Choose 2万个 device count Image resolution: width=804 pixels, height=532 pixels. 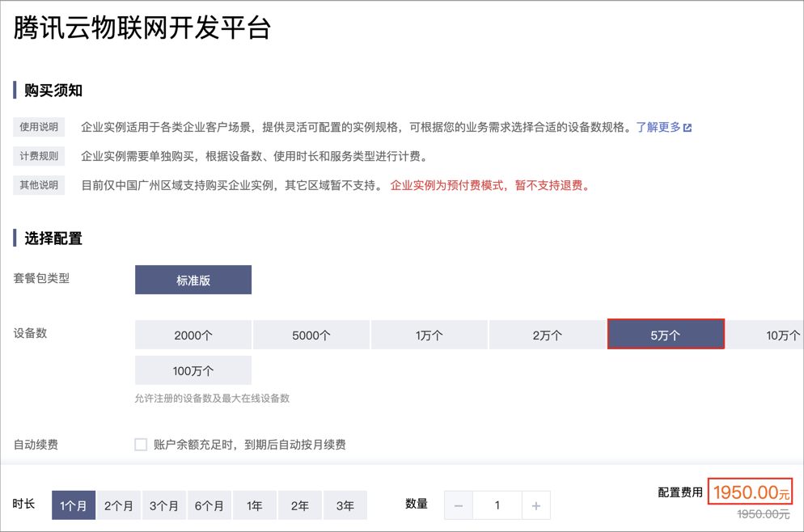547,336
